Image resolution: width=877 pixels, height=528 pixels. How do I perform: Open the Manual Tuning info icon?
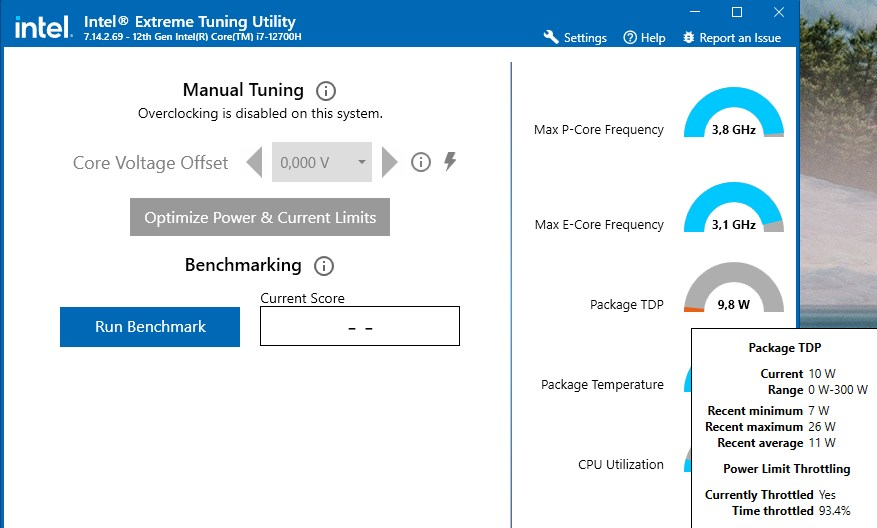[326, 91]
